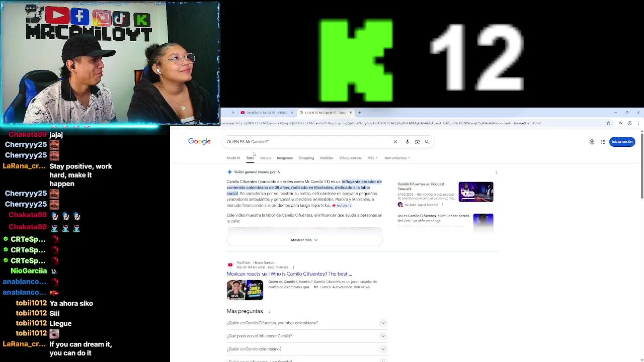Click the page vertical scrollbar
The image size is (644, 362).
(x=641, y=166)
